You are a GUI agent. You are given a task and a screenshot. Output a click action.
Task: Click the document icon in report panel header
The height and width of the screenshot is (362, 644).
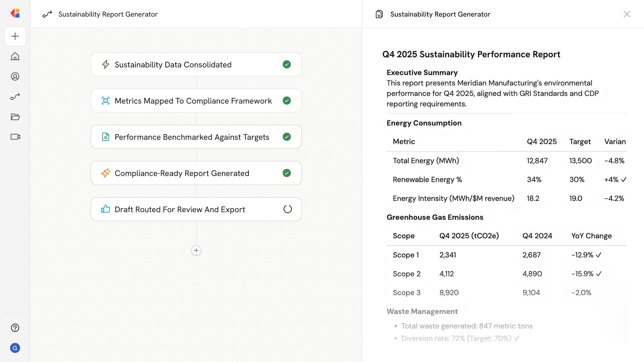(x=379, y=14)
